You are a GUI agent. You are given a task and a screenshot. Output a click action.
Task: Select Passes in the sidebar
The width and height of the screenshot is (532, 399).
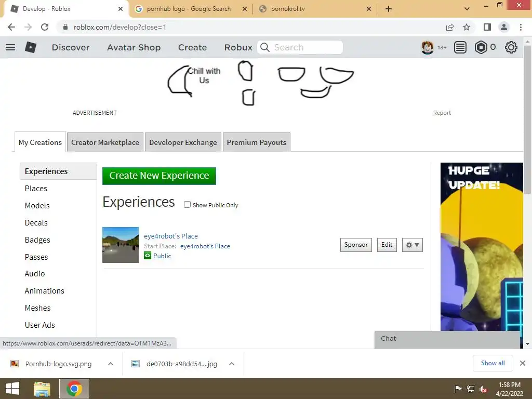pyautogui.click(x=36, y=257)
